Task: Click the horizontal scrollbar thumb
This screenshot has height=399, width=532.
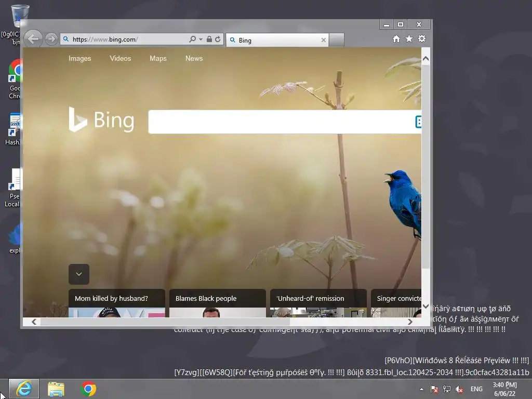Action: 165,322
